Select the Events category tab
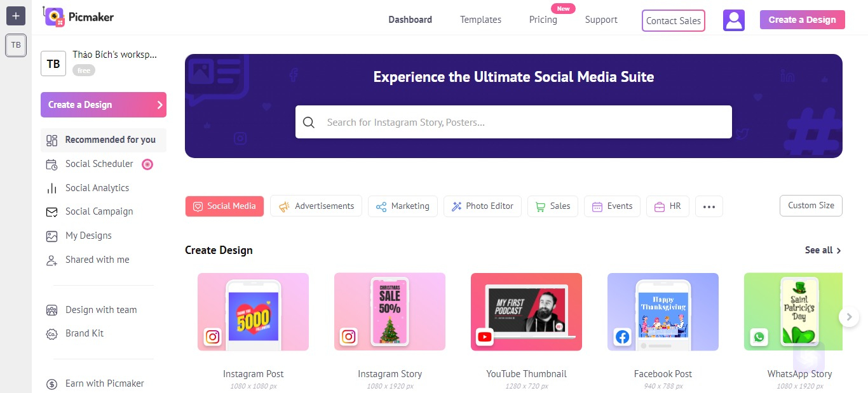 click(x=612, y=206)
